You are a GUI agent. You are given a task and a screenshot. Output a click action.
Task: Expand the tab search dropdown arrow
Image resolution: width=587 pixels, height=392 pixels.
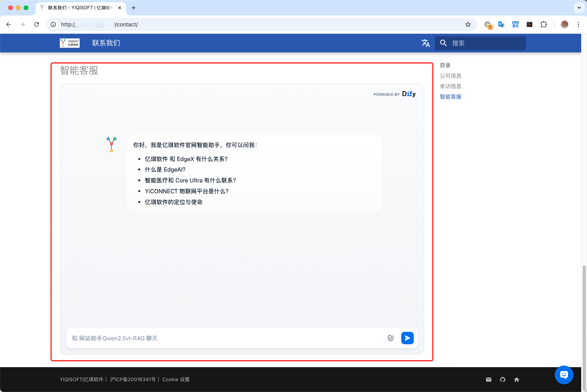[x=579, y=8]
